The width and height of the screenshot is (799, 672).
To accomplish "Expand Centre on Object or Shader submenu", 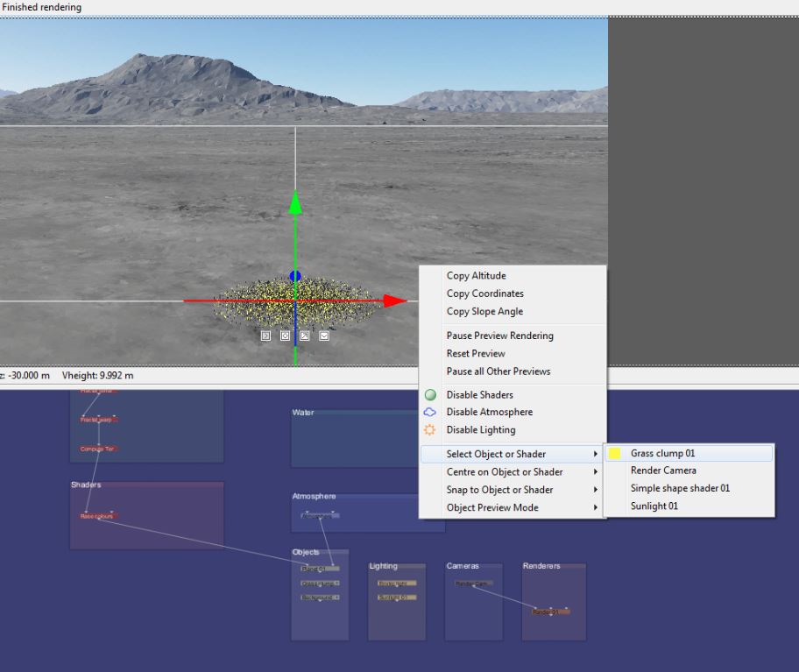I will click(513, 472).
